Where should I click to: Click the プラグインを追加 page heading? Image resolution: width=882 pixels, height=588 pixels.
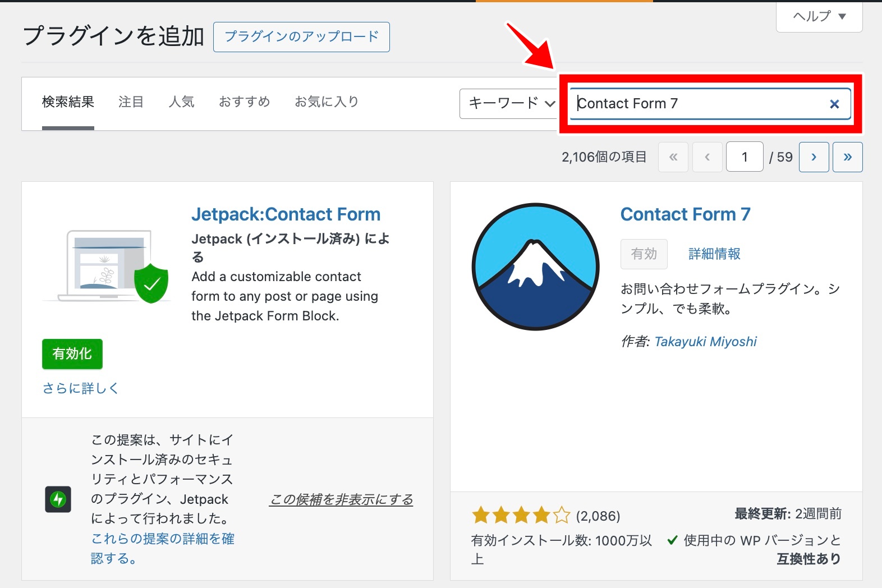[113, 36]
